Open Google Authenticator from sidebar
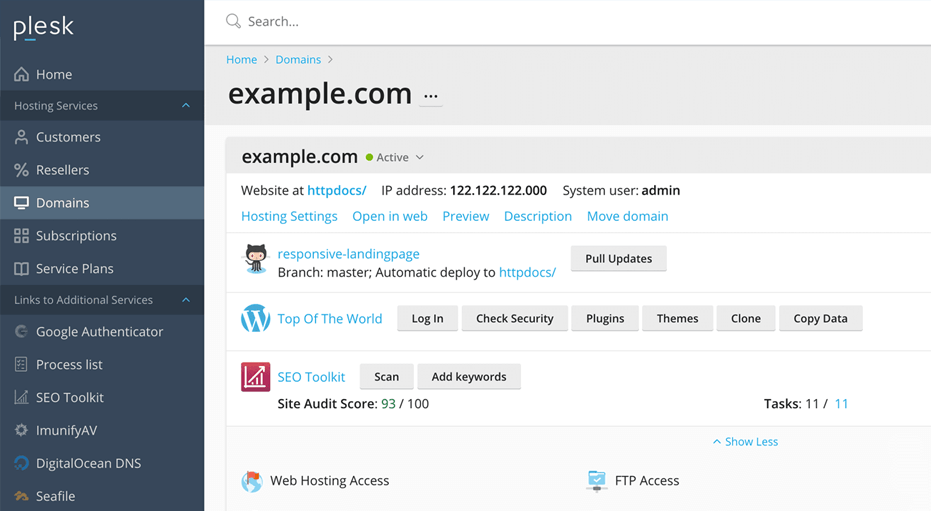This screenshot has height=511, width=931. click(x=99, y=332)
